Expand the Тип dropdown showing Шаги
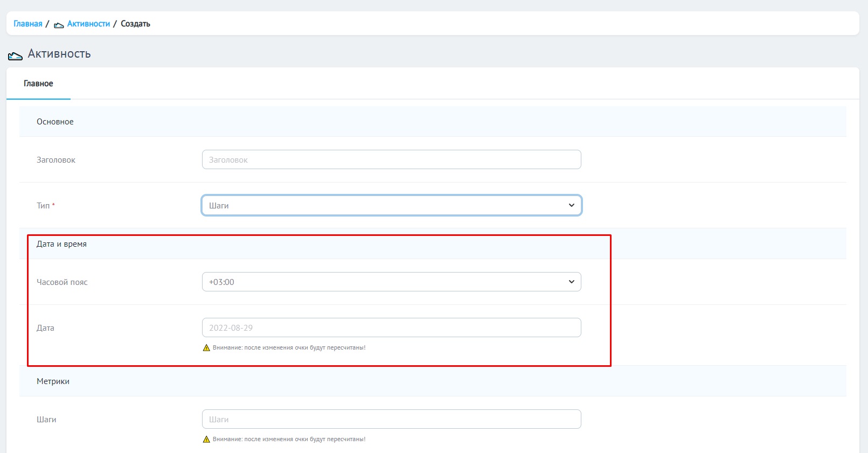868x453 pixels. coord(391,205)
